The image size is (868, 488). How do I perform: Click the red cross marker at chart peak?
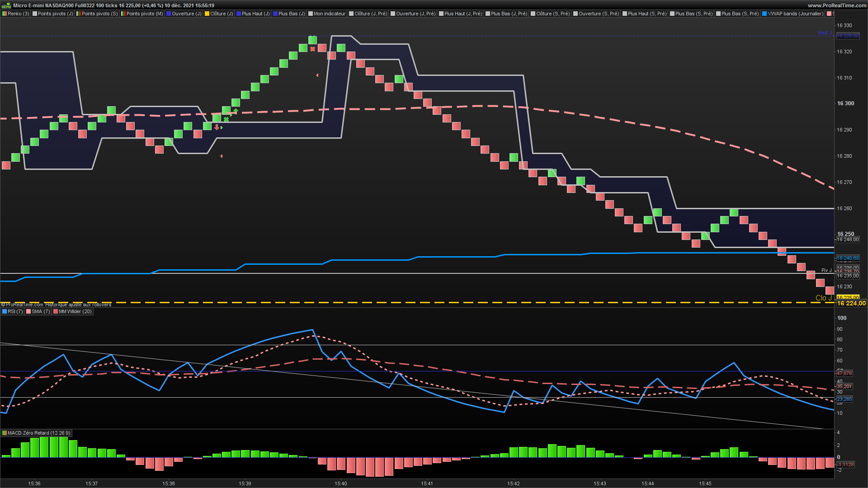312,49
